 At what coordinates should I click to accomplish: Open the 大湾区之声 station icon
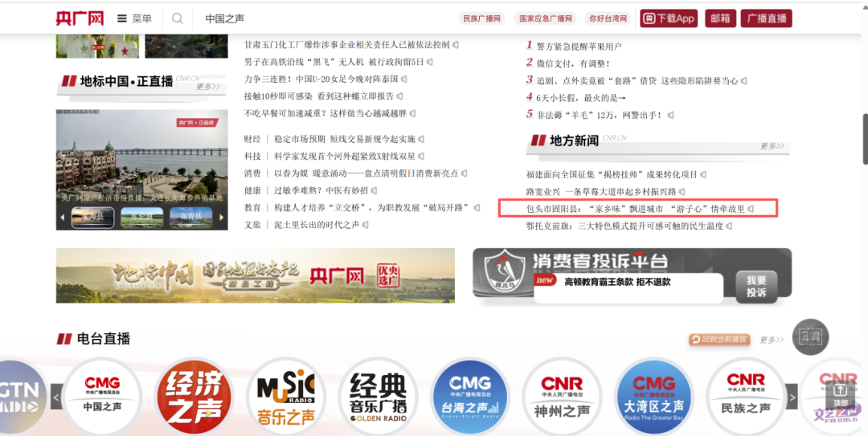(653, 397)
